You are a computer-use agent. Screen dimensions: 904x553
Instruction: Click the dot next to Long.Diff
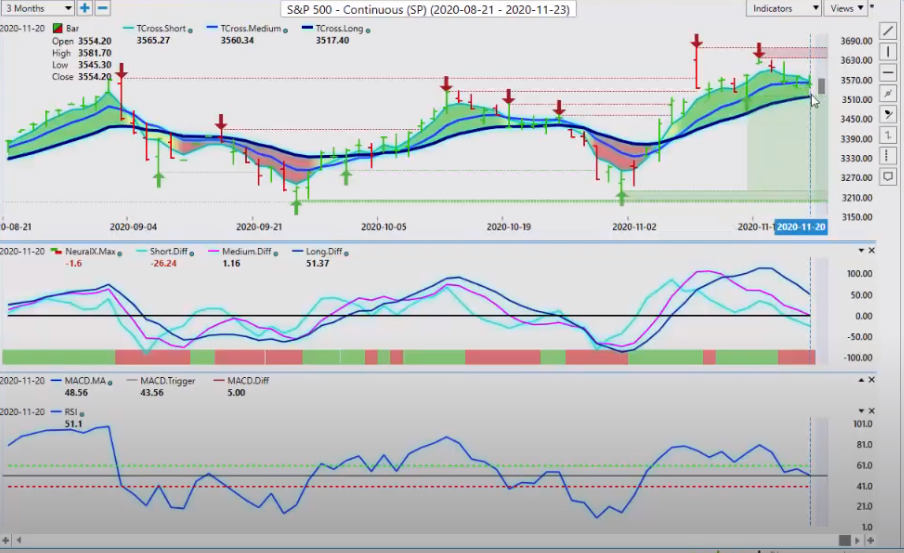click(x=346, y=253)
